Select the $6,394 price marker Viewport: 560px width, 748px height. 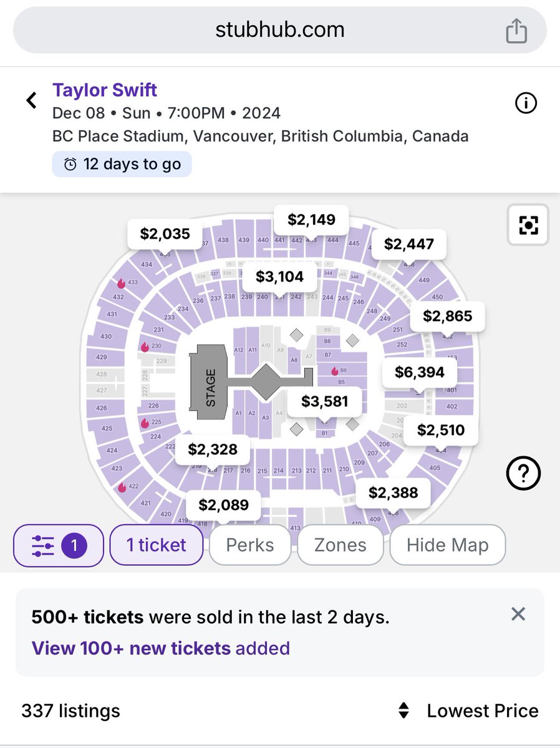(420, 373)
